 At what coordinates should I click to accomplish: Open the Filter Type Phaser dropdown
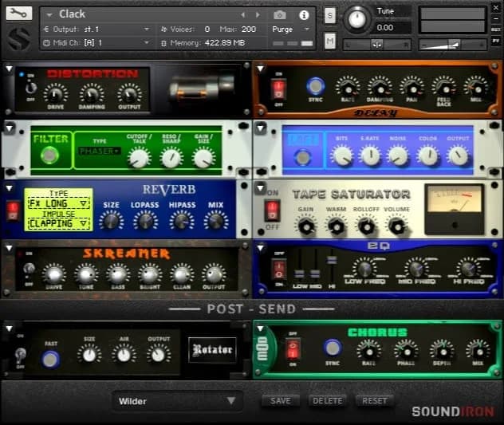[x=100, y=151]
